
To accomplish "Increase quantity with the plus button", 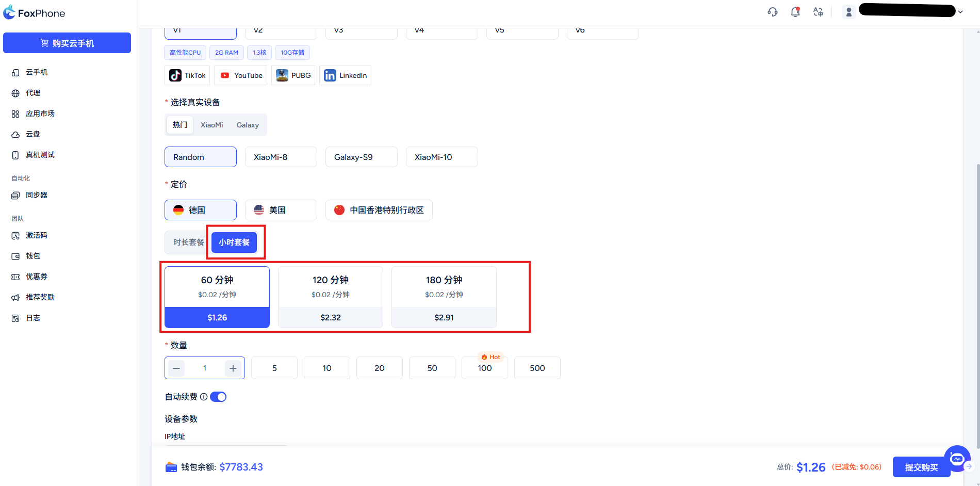I will pyautogui.click(x=233, y=368).
